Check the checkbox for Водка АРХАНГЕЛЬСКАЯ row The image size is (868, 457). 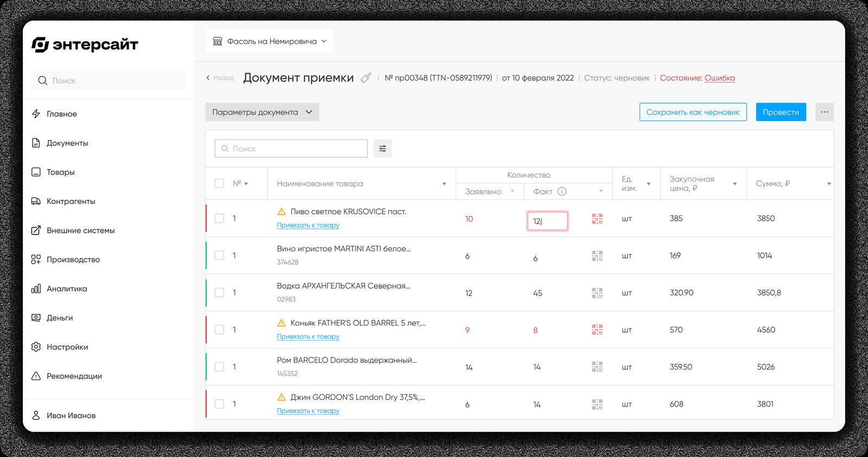click(219, 293)
